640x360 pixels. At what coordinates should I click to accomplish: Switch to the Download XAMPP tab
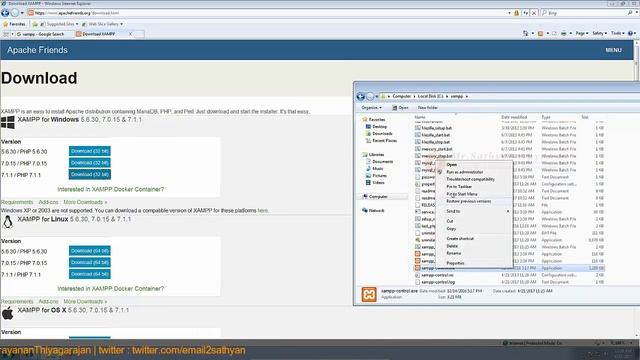click(x=100, y=34)
